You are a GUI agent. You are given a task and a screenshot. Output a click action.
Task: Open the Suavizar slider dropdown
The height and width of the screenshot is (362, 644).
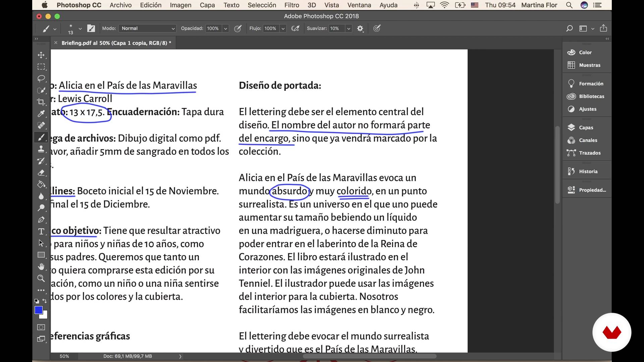tap(349, 28)
